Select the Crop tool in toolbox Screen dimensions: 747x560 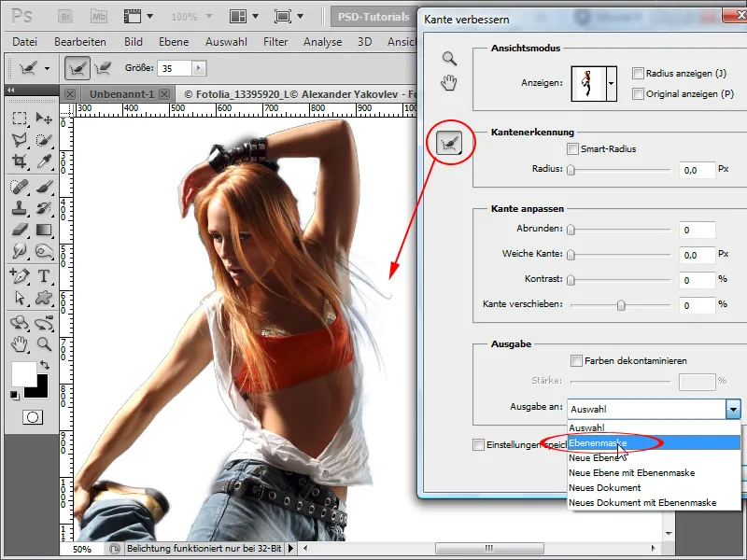19,161
